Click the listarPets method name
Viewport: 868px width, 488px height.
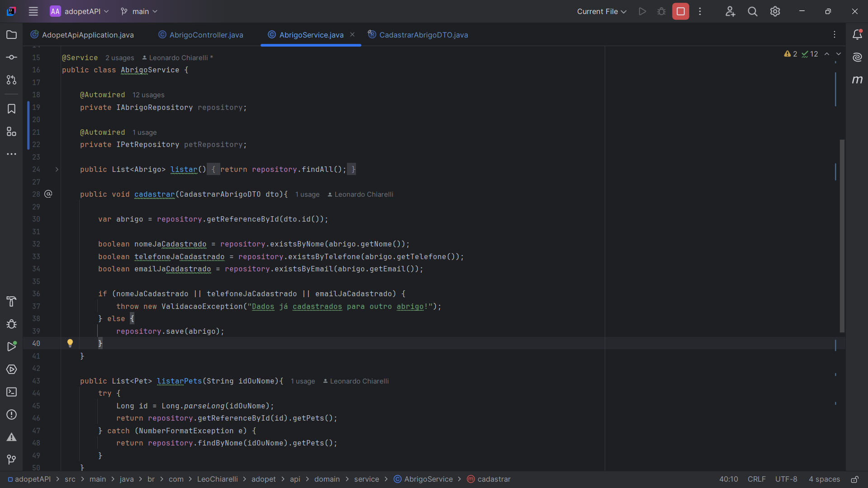[179, 381]
